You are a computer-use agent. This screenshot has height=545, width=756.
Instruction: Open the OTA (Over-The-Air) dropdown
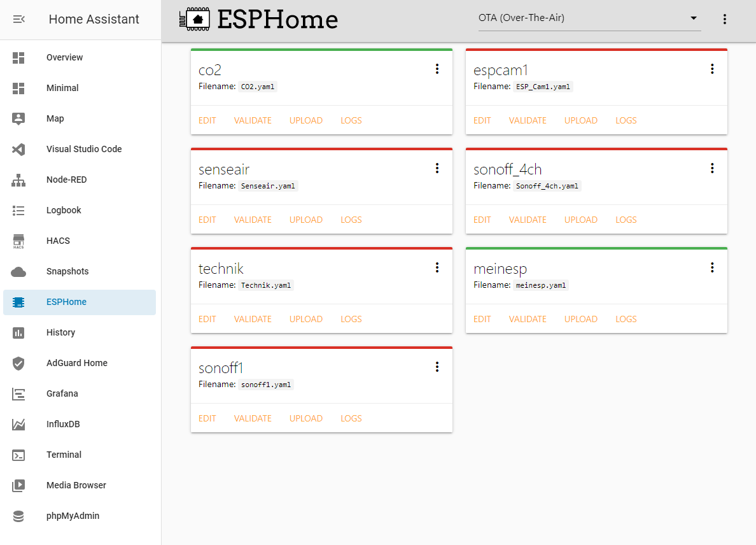[x=589, y=18]
